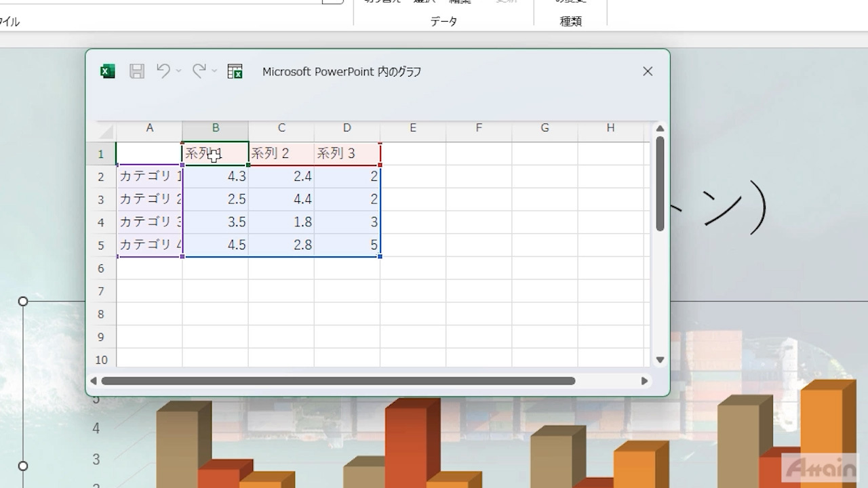Click the Undo arrow icon
This screenshot has height=488, width=868.
(x=163, y=70)
